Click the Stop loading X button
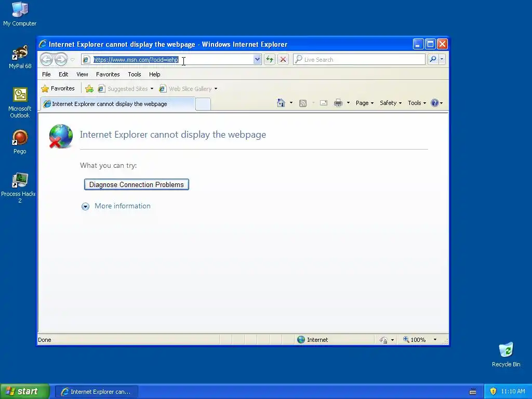 click(283, 59)
